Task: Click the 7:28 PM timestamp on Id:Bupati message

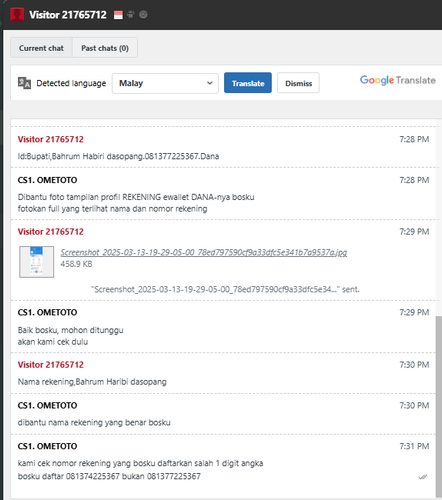Action: pyautogui.click(x=414, y=139)
